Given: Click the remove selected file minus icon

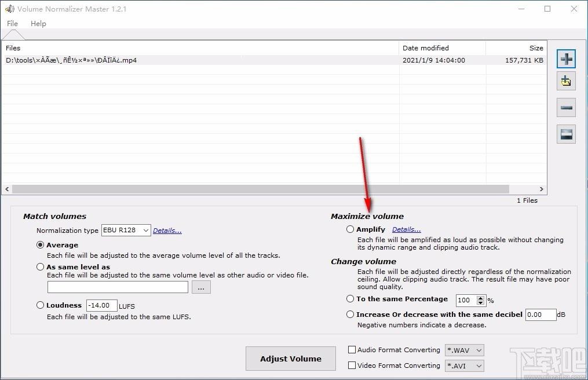Looking at the screenshot, I should click(x=566, y=108).
